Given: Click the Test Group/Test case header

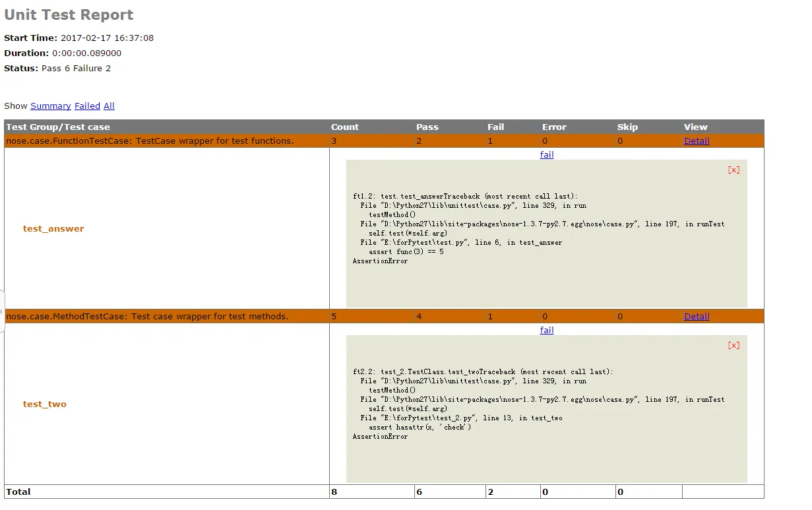Looking at the screenshot, I should pos(58,127).
